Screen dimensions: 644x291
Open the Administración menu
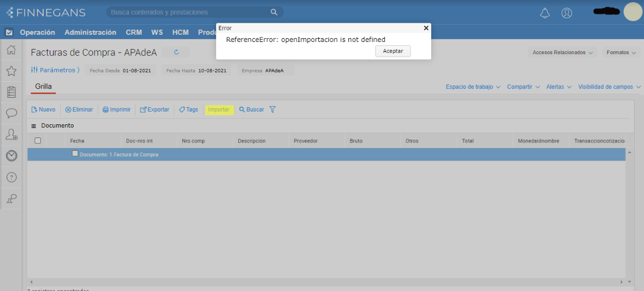point(90,33)
